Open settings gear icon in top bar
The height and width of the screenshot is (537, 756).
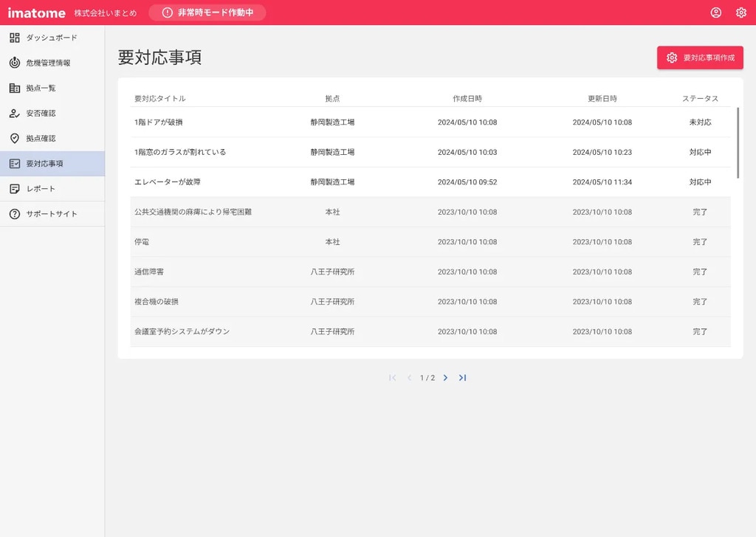pyautogui.click(x=740, y=13)
